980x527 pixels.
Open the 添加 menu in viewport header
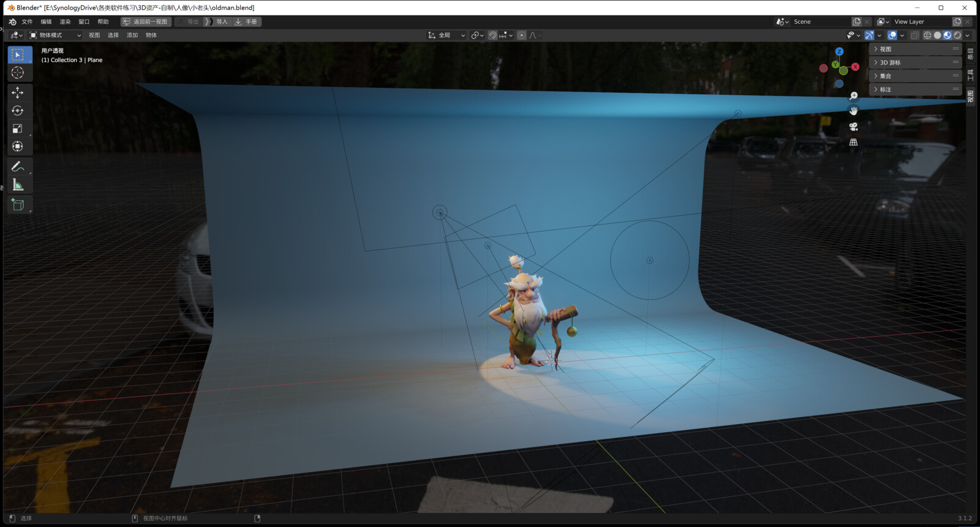tap(132, 36)
